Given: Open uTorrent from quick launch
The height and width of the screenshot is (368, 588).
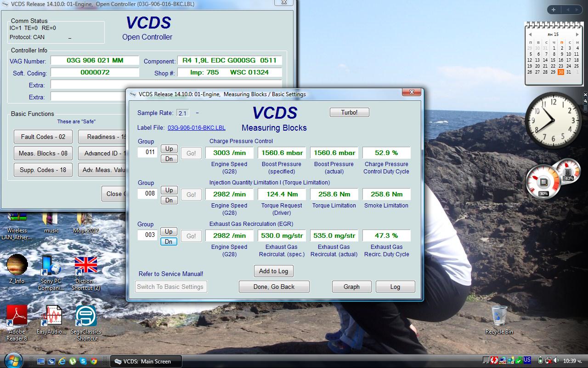Looking at the screenshot, I should pos(73,362).
